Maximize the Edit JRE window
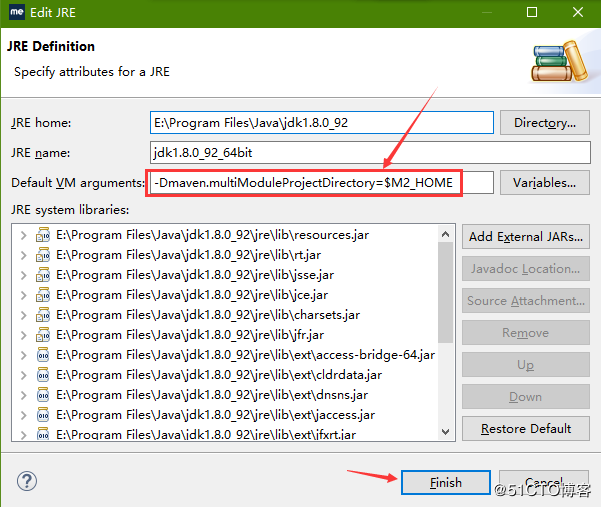The image size is (601, 507). pyautogui.click(x=532, y=12)
